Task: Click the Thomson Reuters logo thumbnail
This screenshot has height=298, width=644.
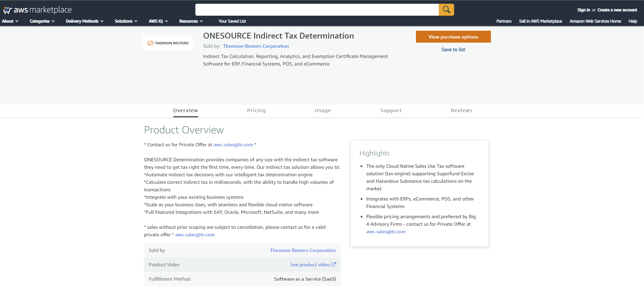Action: pyautogui.click(x=168, y=43)
